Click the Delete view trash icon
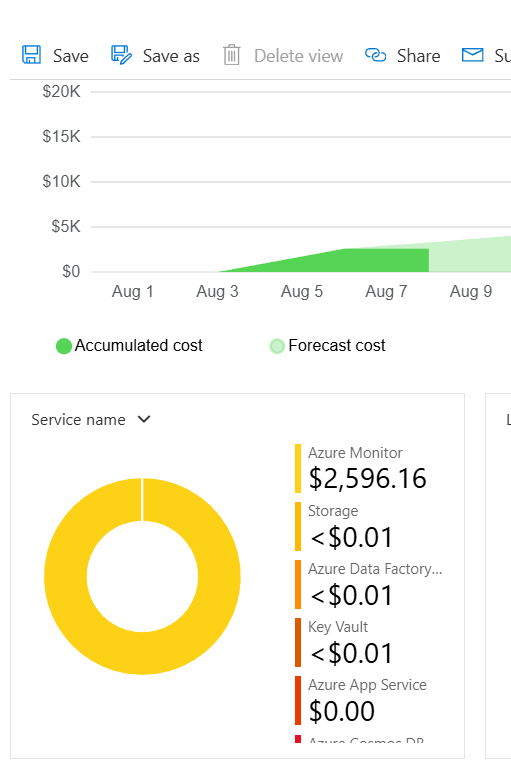Image resolution: width=511 pixels, height=769 pixels. point(231,55)
